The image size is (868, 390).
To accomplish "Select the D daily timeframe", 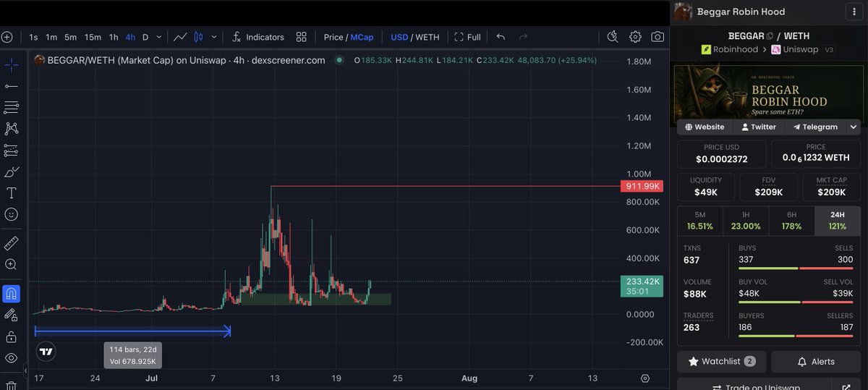I will pyautogui.click(x=145, y=37).
